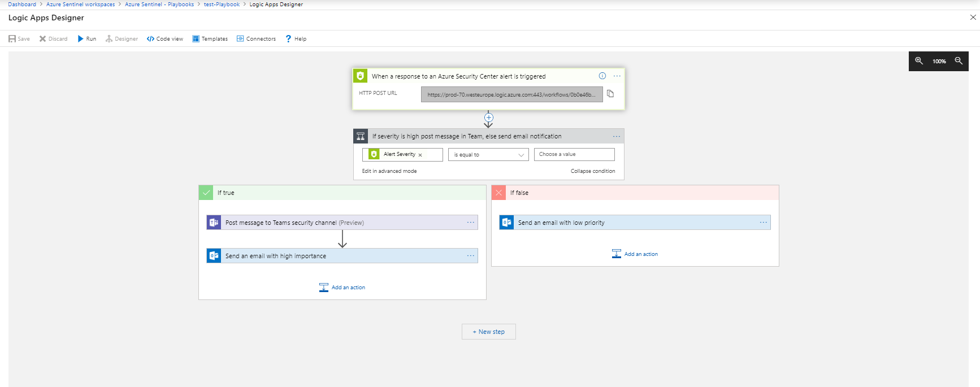
Task: Close the Logic Apps Designer blade
Action: 973,18
